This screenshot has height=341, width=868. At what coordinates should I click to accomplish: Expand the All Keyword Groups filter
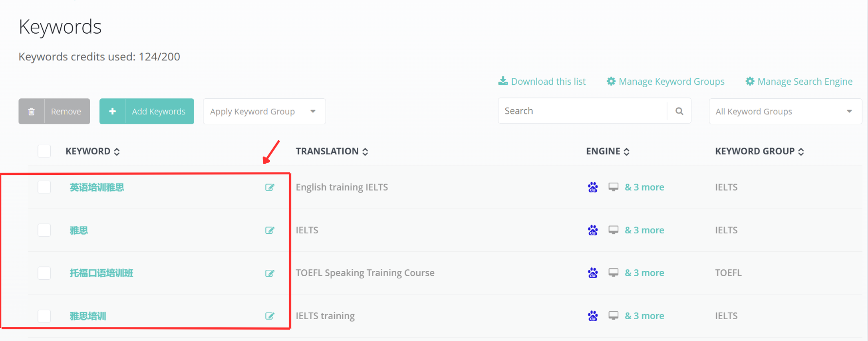pyautogui.click(x=784, y=112)
